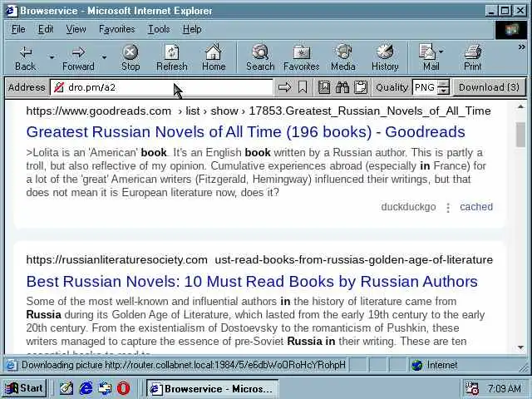Click the Download (3) button
Image resolution: width=532 pixels, height=399 pixels.
[x=489, y=87]
